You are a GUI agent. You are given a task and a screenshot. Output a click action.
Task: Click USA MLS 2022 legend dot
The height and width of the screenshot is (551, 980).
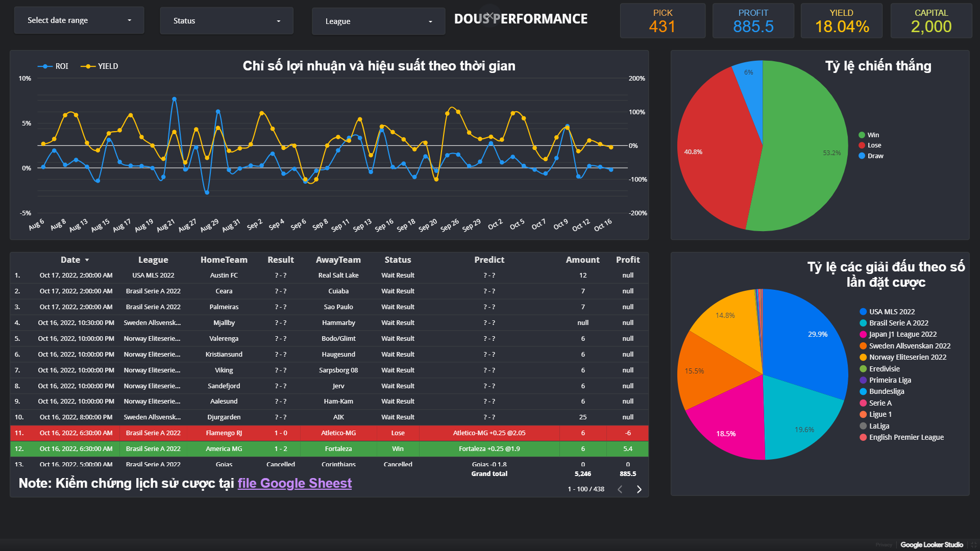(x=863, y=312)
